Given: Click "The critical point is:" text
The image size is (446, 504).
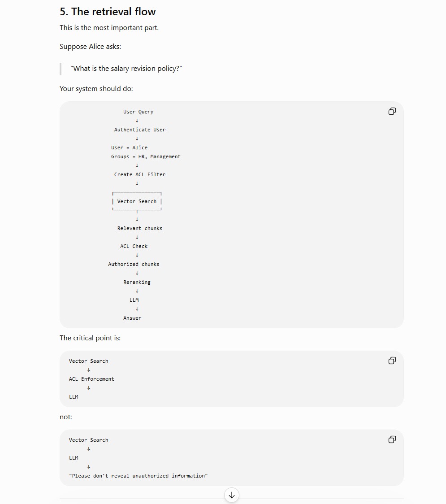Looking at the screenshot, I should click(90, 338).
